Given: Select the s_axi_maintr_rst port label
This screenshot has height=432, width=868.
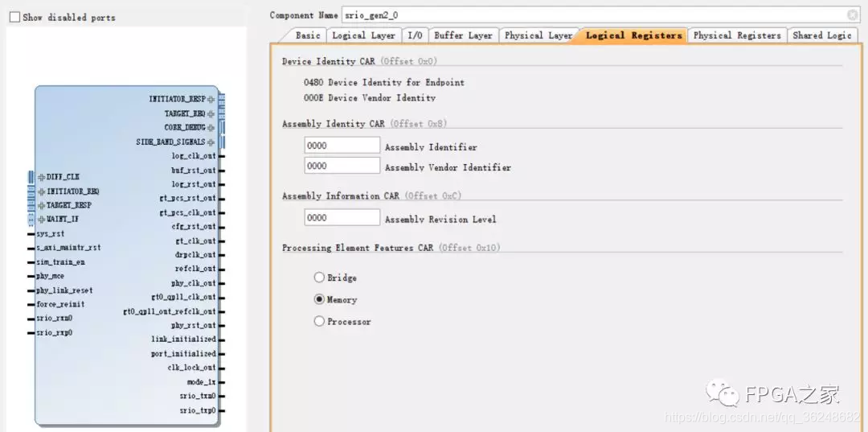Looking at the screenshot, I should click(68, 248).
